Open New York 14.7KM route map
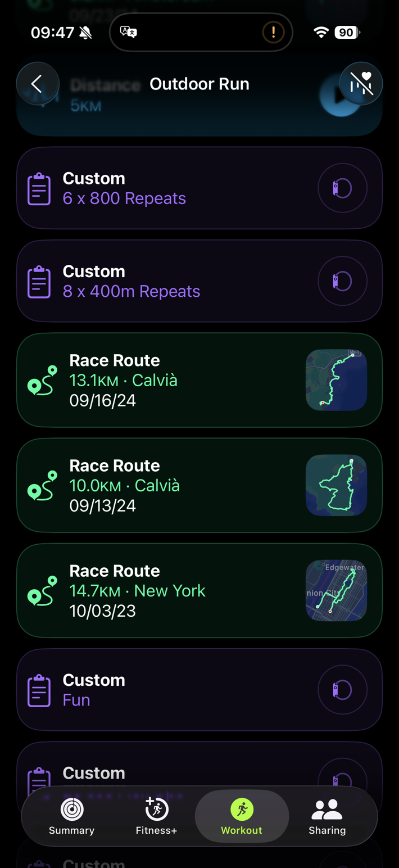 [x=336, y=590]
